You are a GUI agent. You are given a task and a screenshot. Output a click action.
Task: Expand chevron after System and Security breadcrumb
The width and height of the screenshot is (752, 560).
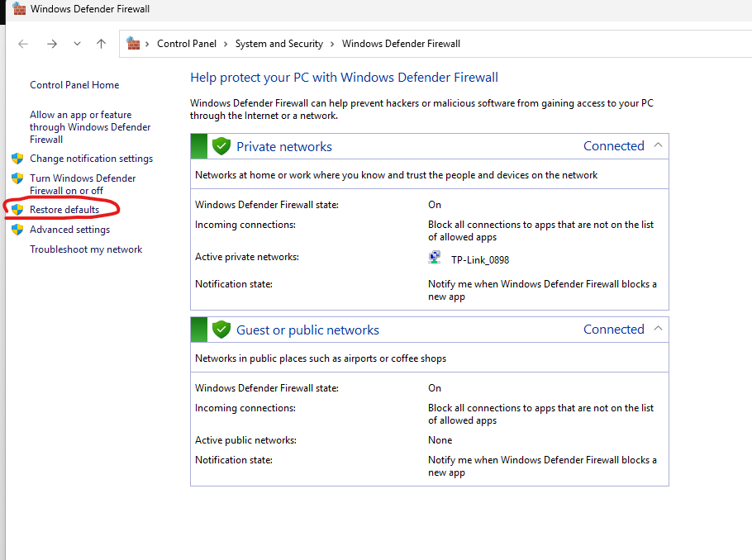(332, 44)
